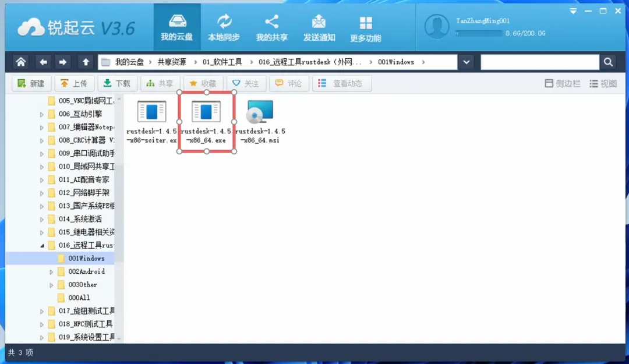Open the 我的共享 tab
The width and height of the screenshot is (629, 364).
(x=271, y=27)
